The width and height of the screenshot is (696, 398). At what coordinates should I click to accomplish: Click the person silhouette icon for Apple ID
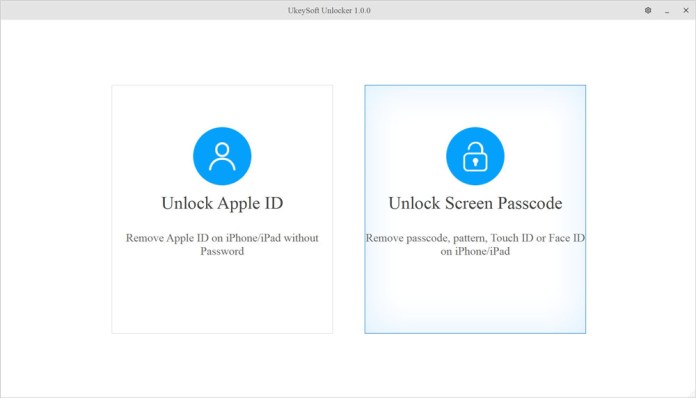point(222,156)
